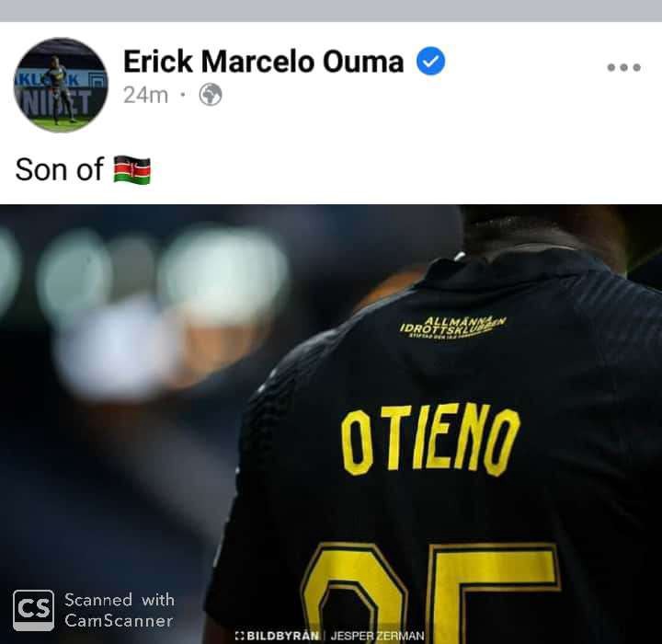662x644 pixels.
Task: Click the "Son of" post caption text
Action: (59, 170)
